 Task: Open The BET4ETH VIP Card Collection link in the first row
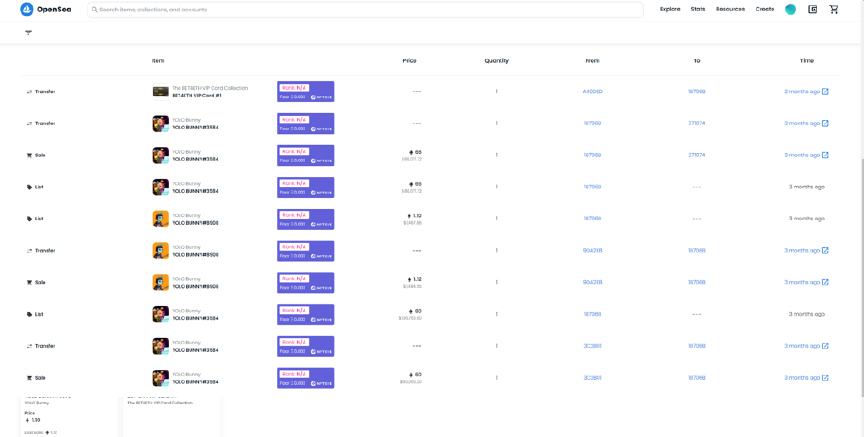tap(210, 88)
